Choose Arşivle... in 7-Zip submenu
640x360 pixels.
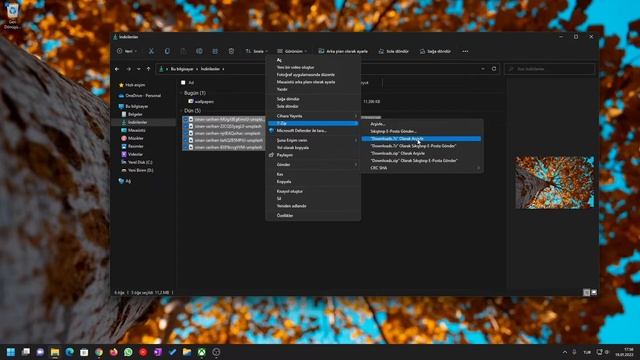(x=422, y=124)
